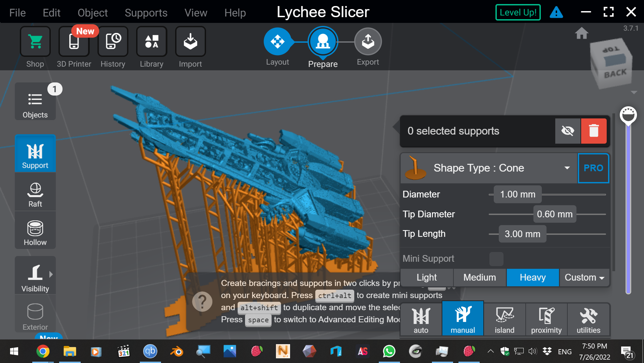Select the manual supports mode
Screen dimensions: 644x363
463,319
